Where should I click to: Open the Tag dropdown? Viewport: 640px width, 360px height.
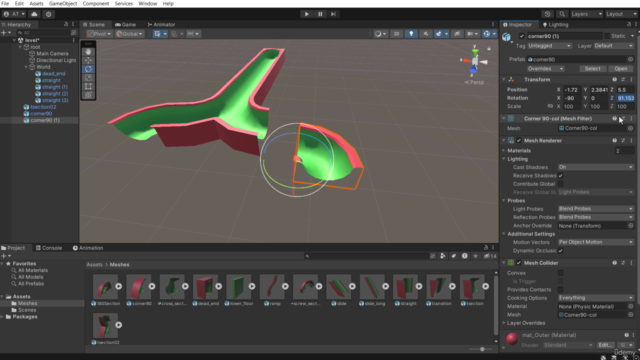click(549, 46)
